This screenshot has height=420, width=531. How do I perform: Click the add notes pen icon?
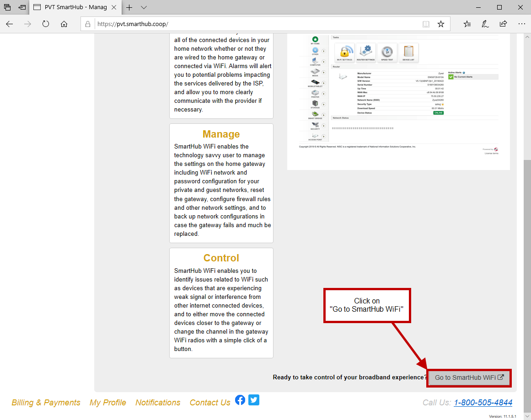pyautogui.click(x=485, y=24)
